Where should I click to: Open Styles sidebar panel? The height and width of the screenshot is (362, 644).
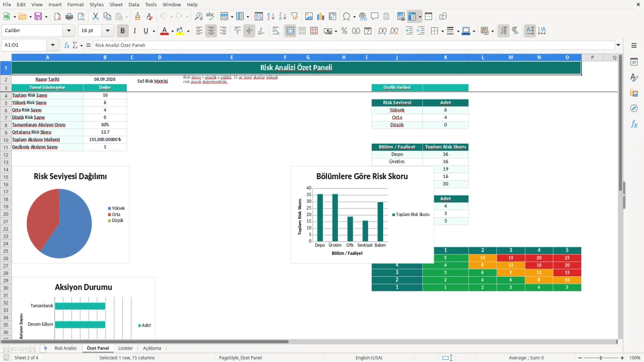tap(634, 77)
